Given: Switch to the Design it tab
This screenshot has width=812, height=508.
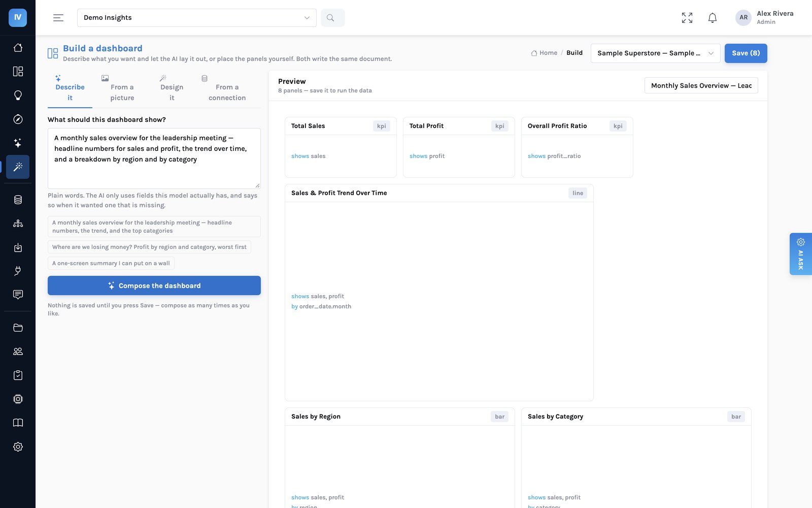Looking at the screenshot, I should 172,89.
